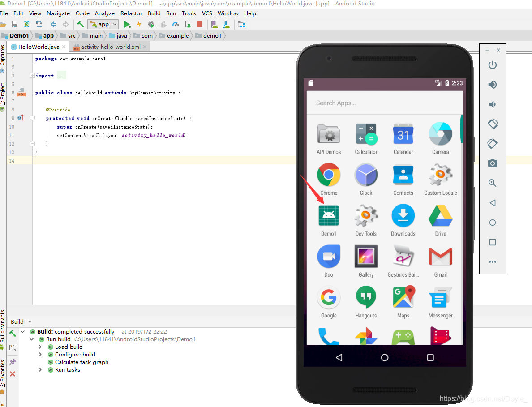This screenshot has height=407, width=532.
Task: Save all with the floppy disk icon
Action: [15, 24]
